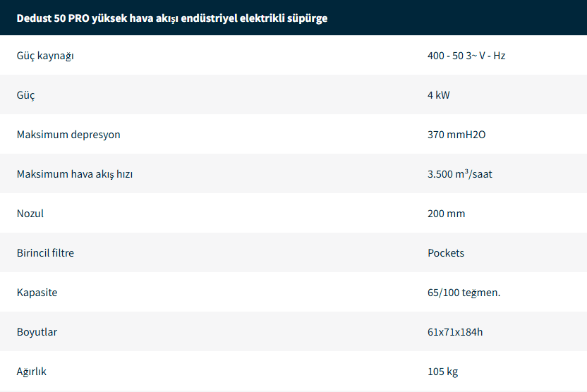Select the Maksimum hava akış hızı label

[x=75, y=174]
